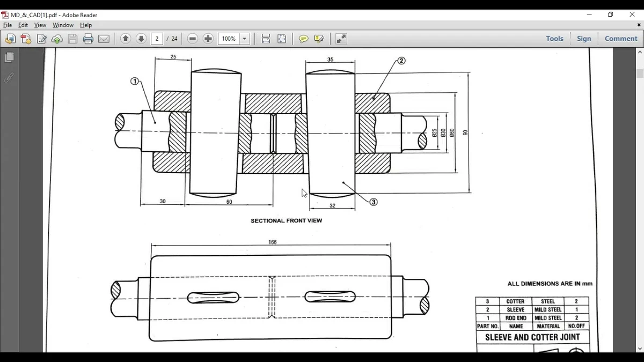Go to previous page with up arrow
Viewport: 644px width, 362px height.
click(x=126, y=39)
